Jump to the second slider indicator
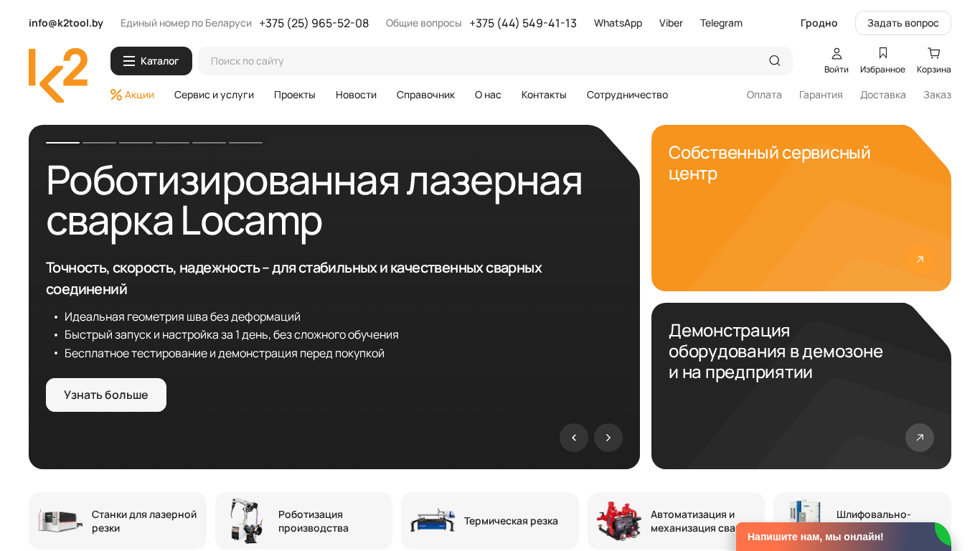 click(99, 142)
